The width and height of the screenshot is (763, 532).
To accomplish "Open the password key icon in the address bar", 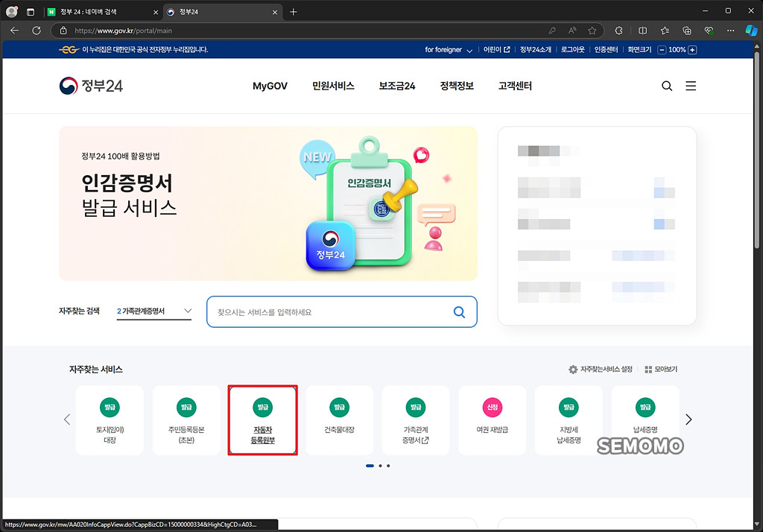I will 552,31.
